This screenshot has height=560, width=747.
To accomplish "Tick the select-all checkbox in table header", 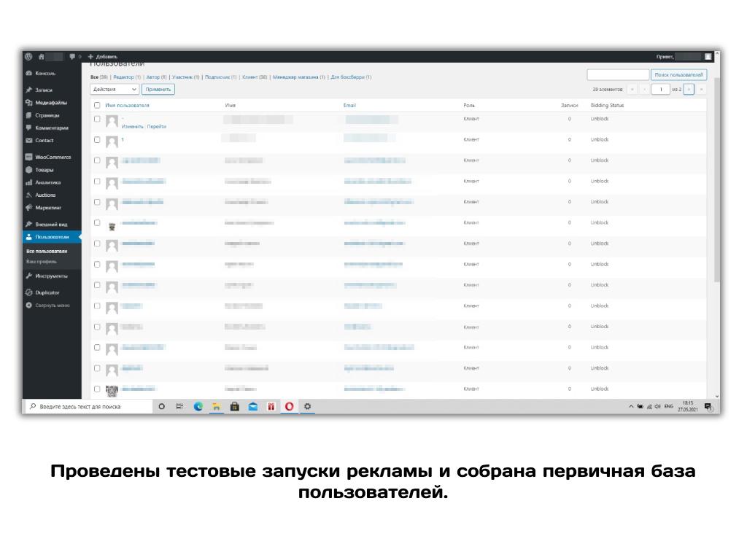I will [98, 105].
